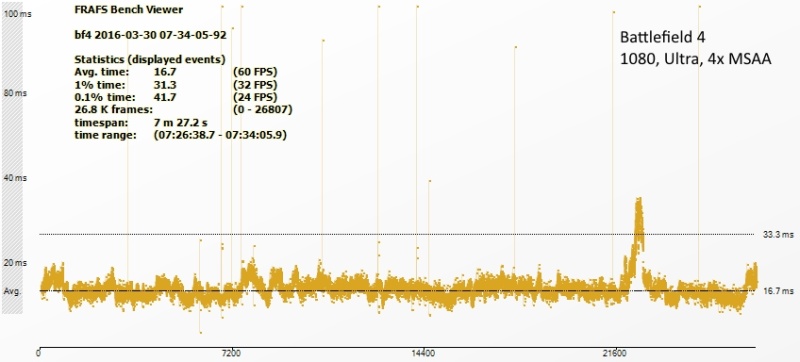The height and width of the screenshot is (362, 800).
Task: Click the frame range (0 - 26807)
Action: click(x=262, y=110)
